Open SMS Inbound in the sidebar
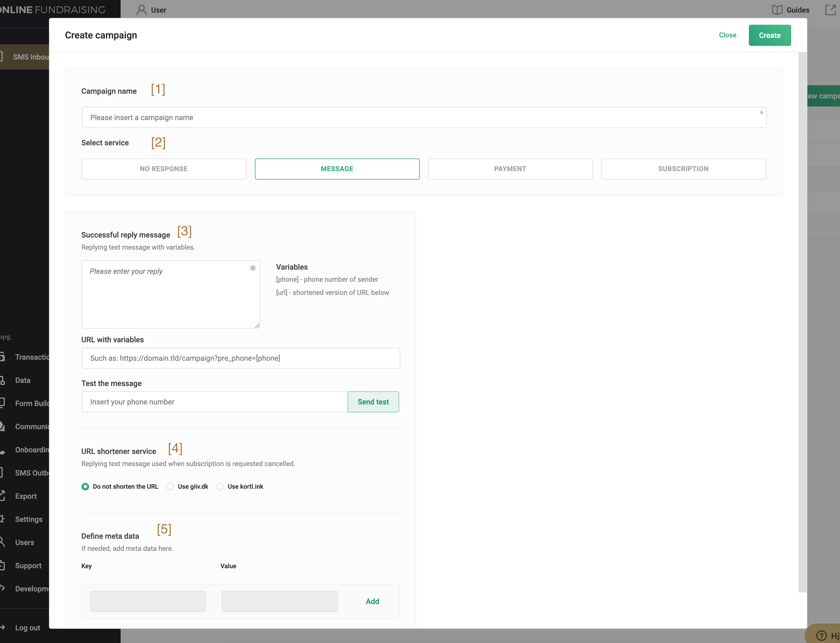The image size is (840, 643). pyautogui.click(x=24, y=57)
